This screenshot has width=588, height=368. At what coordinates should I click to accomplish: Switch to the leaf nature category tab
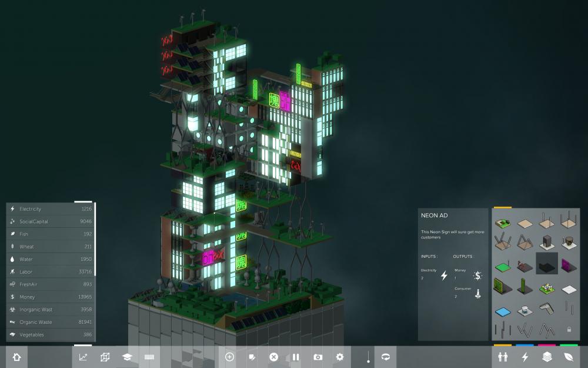569,357
